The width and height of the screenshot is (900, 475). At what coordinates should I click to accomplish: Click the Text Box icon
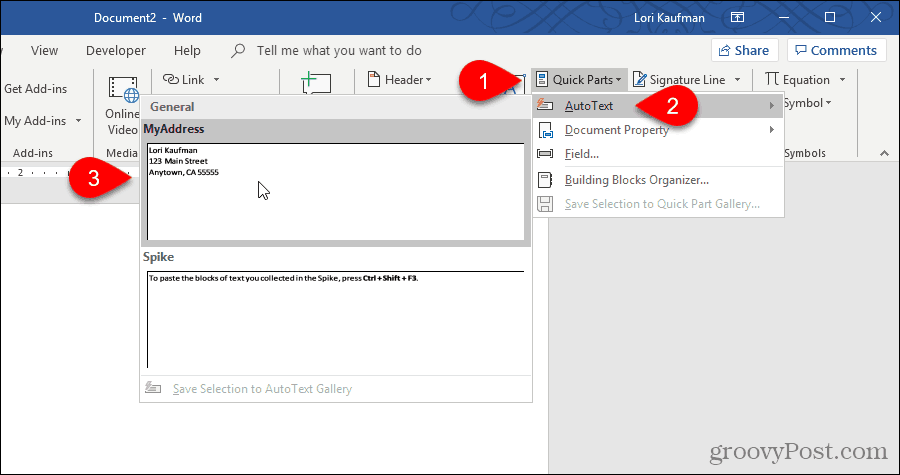(515, 84)
